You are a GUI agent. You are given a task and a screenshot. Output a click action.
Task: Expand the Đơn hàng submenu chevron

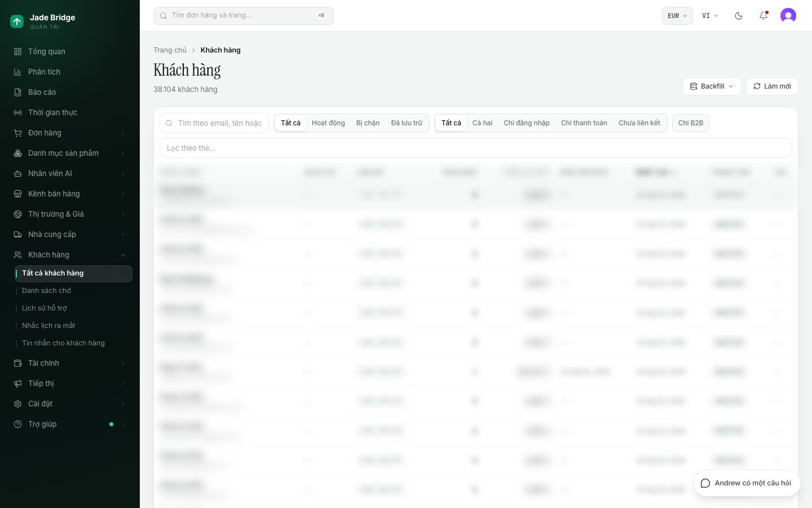[x=123, y=133]
